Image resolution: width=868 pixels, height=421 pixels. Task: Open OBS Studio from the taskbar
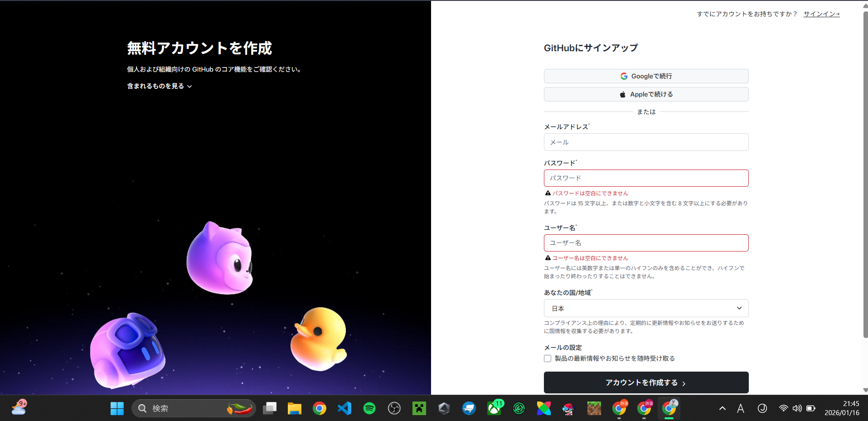[394, 408]
